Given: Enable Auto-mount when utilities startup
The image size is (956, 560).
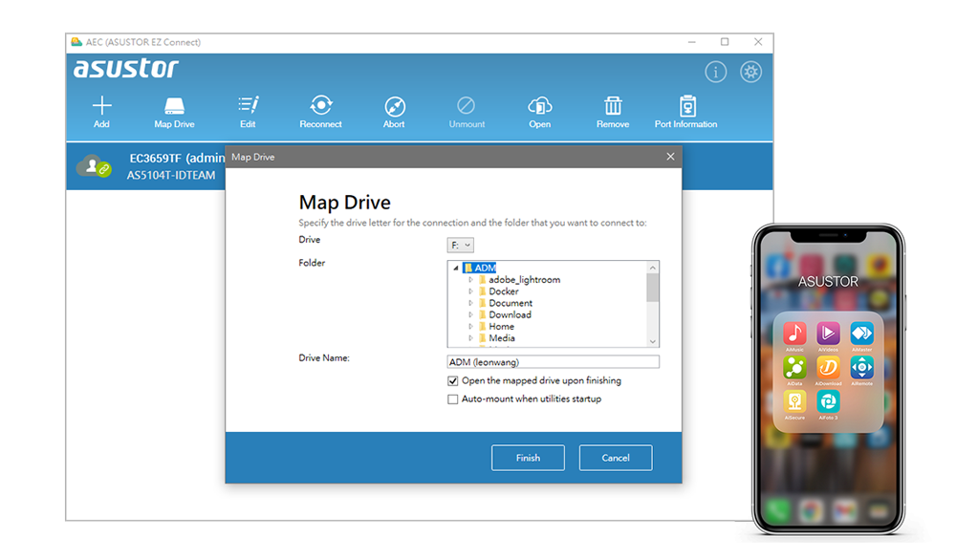Looking at the screenshot, I should [x=452, y=399].
